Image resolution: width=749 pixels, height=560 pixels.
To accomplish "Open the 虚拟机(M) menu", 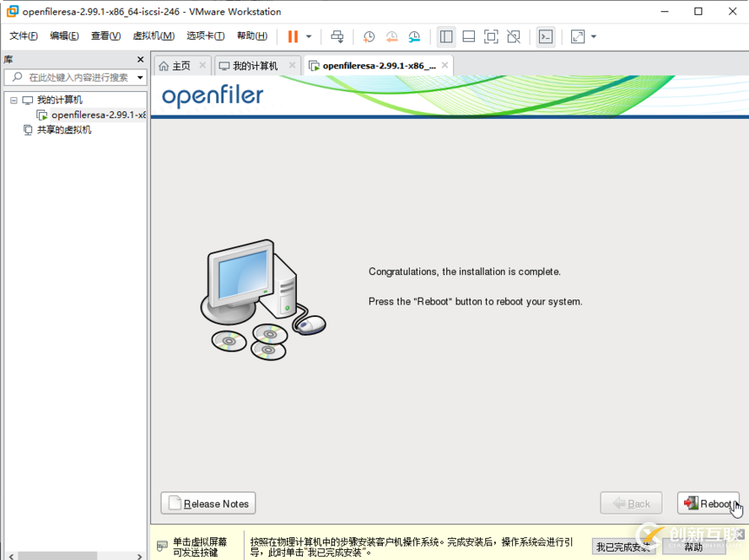I will (154, 36).
